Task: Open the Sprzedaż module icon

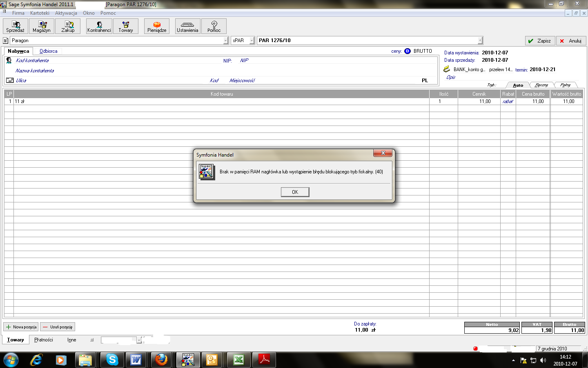Action: [16, 26]
